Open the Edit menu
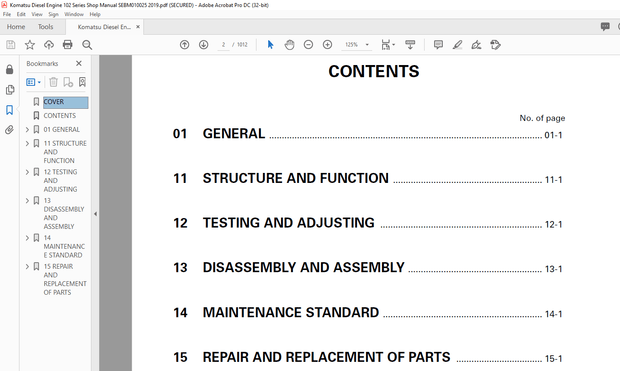Image resolution: width=620 pixels, height=371 pixels. pos(21,14)
